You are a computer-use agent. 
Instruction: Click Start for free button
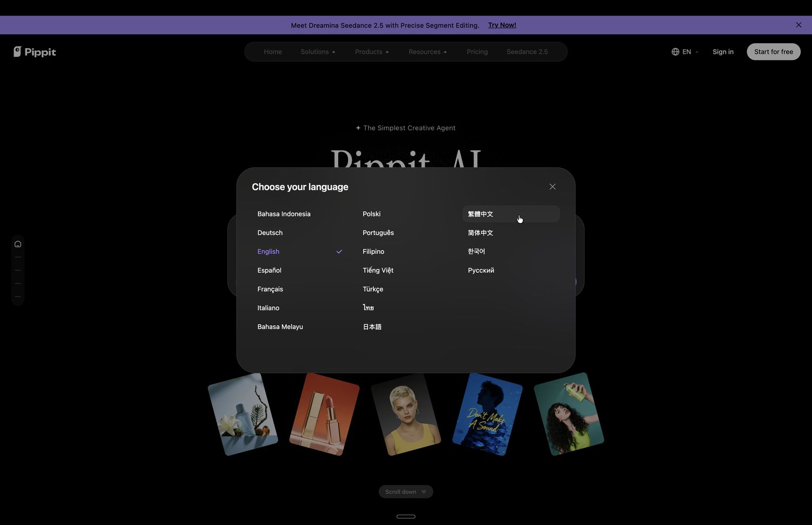[x=774, y=52]
